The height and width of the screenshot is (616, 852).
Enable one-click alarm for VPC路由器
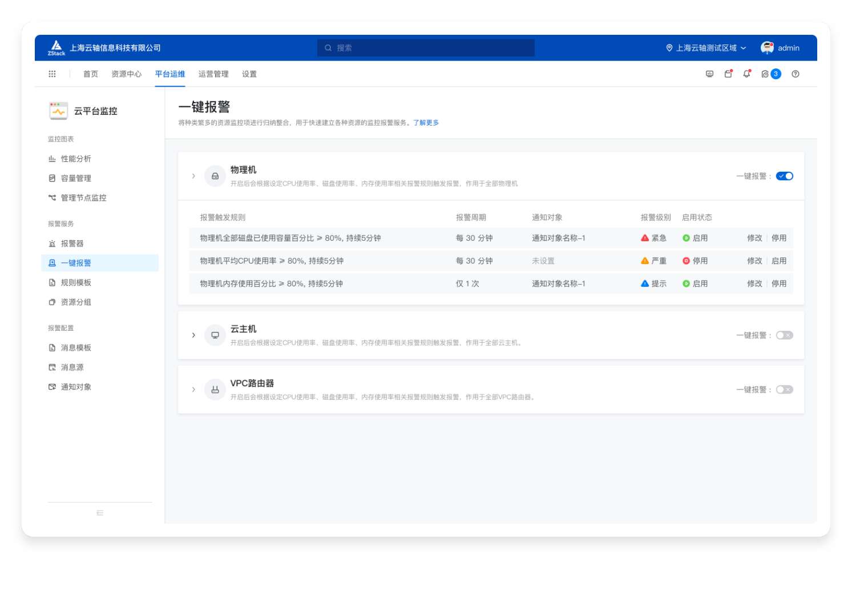click(x=784, y=390)
